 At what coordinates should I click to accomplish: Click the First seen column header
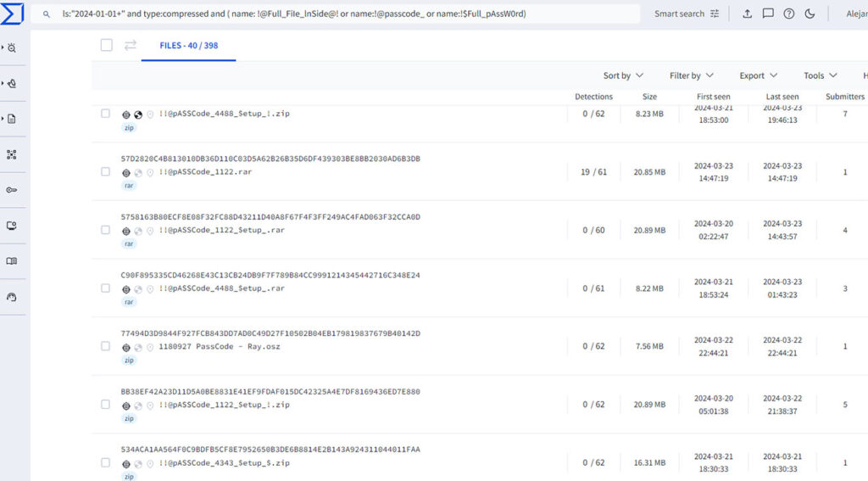[x=713, y=97]
